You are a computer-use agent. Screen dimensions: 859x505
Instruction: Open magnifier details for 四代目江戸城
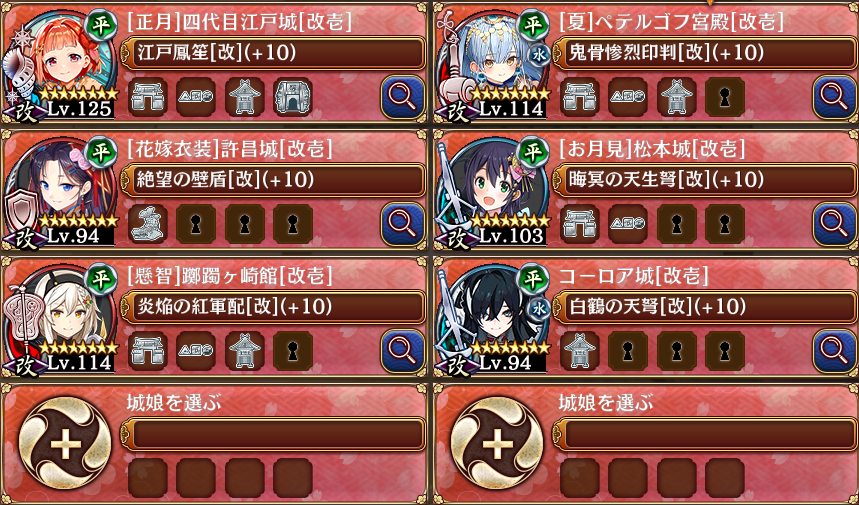(x=403, y=97)
